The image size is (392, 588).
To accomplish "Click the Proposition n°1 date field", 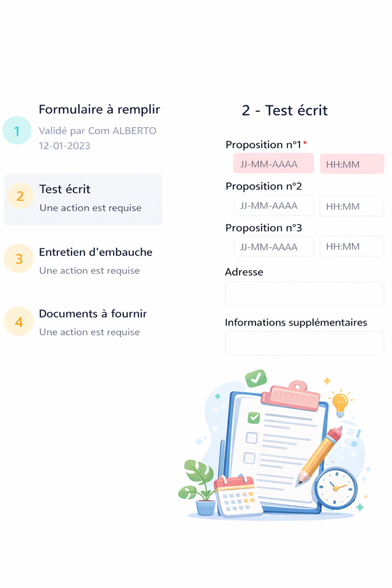I will pyautogui.click(x=273, y=164).
